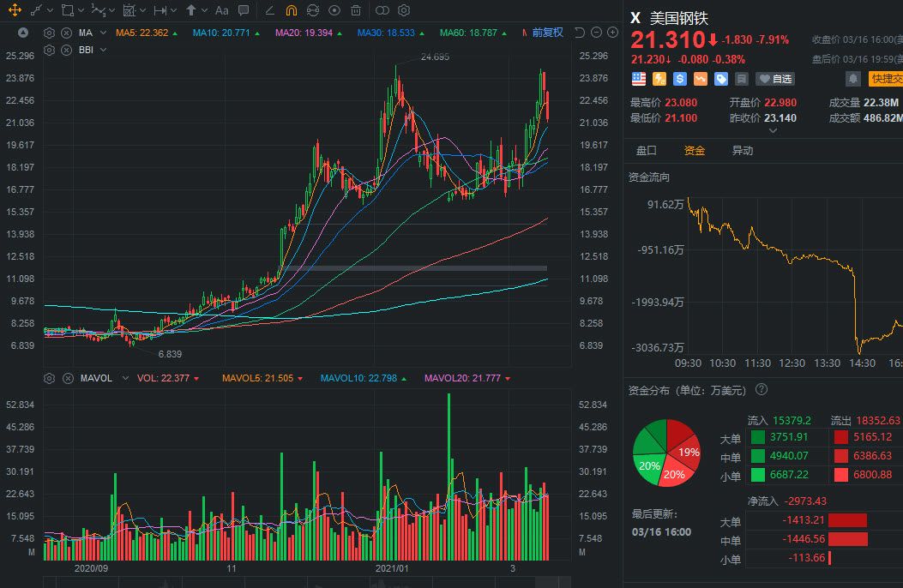Click the US flag market icon

pos(639,79)
